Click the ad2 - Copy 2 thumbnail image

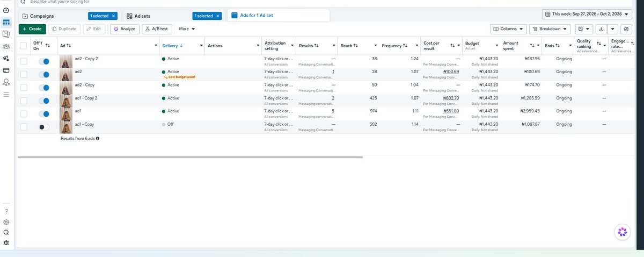67,62
